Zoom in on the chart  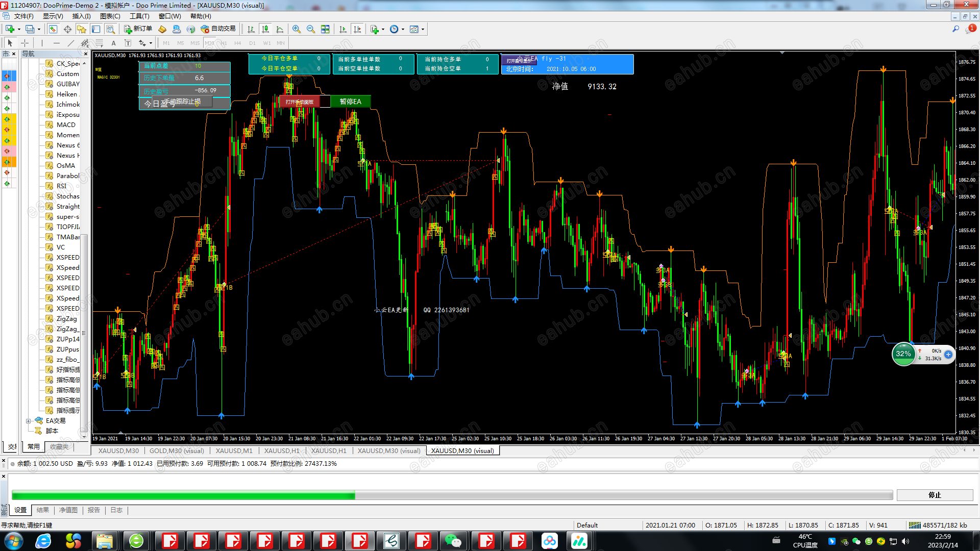[x=296, y=29]
